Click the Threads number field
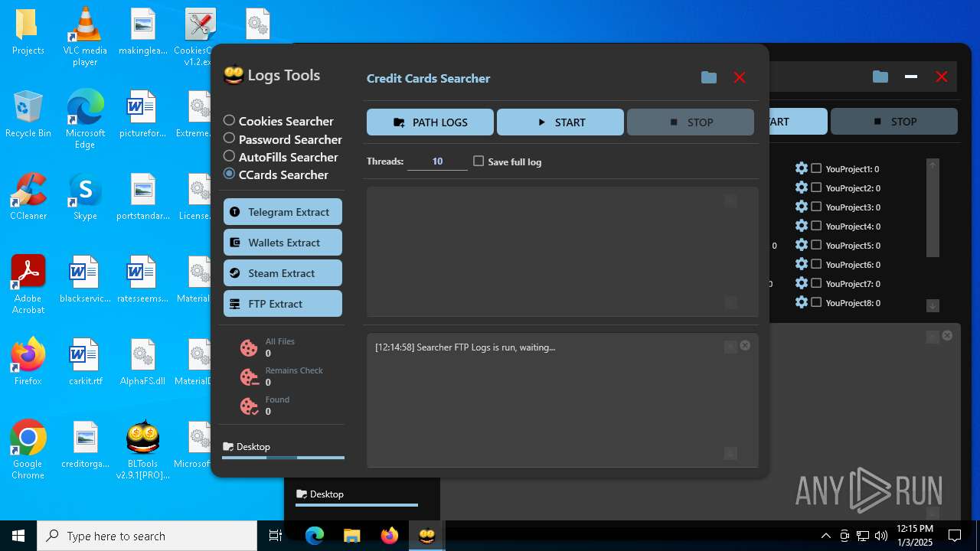 click(x=437, y=161)
